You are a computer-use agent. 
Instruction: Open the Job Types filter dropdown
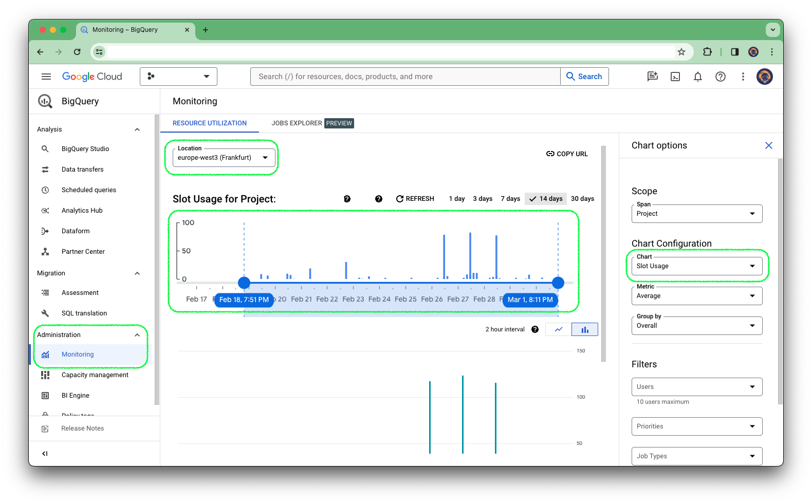[x=697, y=456]
